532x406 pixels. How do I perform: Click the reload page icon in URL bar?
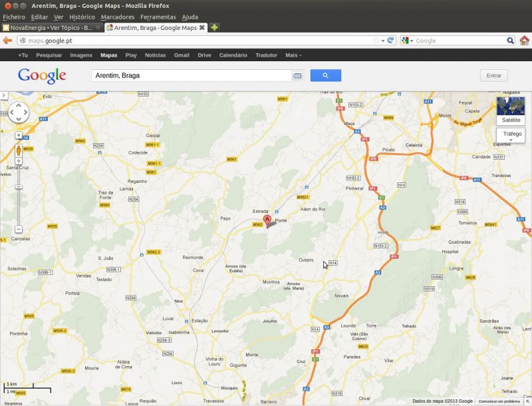[390, 41]
